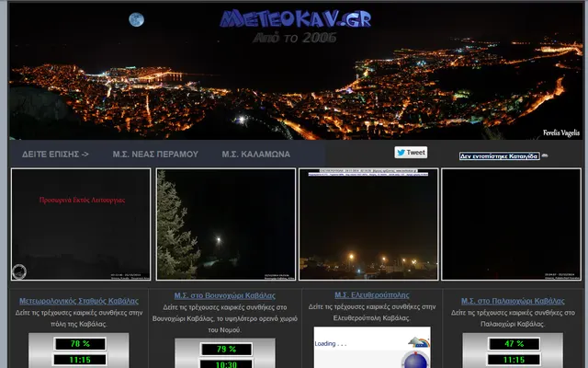Click the Ferelis Vagelis photo credit
588x368 pixels.
pos(561,132)
